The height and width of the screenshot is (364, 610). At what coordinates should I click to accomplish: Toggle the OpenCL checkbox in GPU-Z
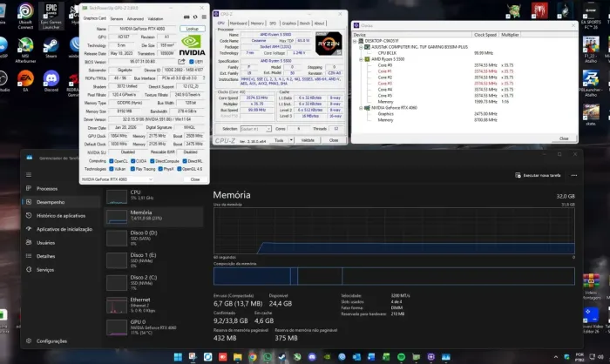click(112, 161)
